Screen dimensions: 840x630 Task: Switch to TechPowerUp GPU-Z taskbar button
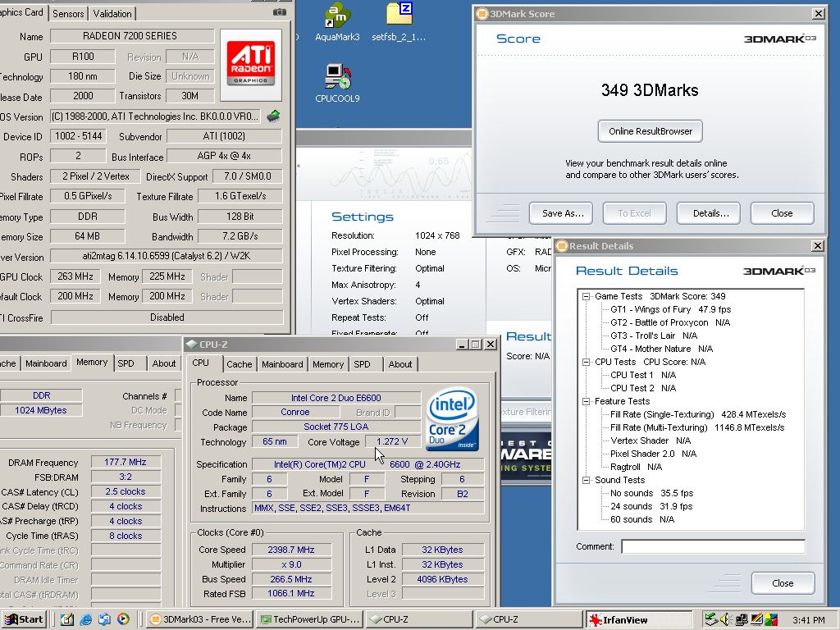coord(309,619)
